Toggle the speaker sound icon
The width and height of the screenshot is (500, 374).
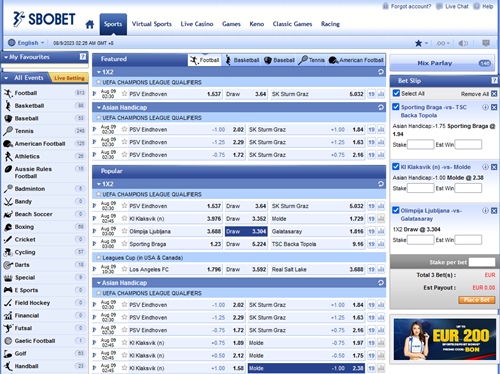(x=463, y=43)
